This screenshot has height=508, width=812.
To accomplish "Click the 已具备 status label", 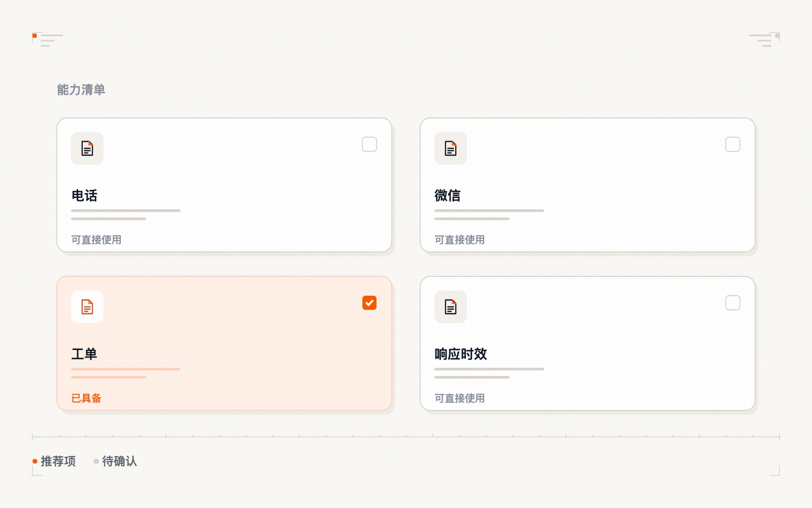I will pos(86,398).
